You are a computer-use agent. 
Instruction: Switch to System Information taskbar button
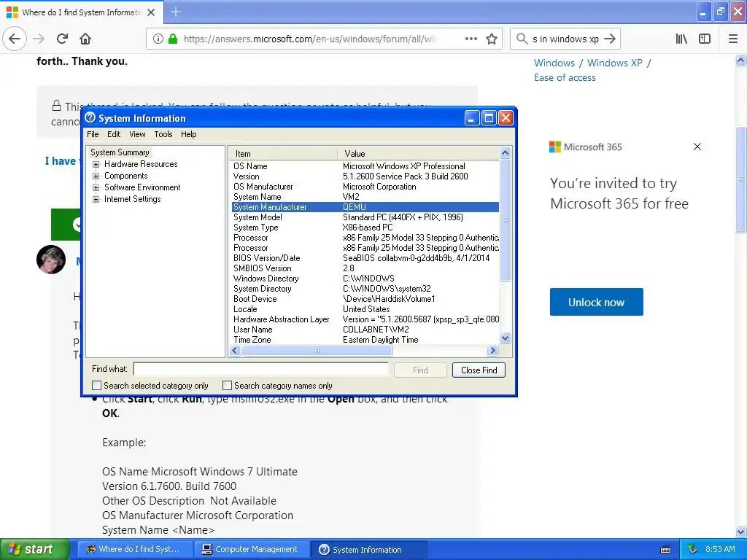click(x=368, y=549)
